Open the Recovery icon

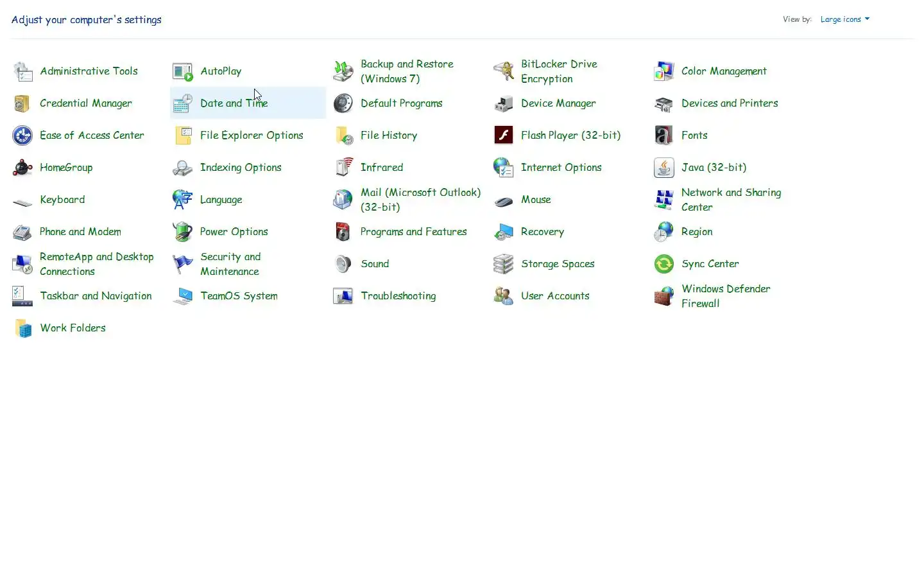click(504, 232)
